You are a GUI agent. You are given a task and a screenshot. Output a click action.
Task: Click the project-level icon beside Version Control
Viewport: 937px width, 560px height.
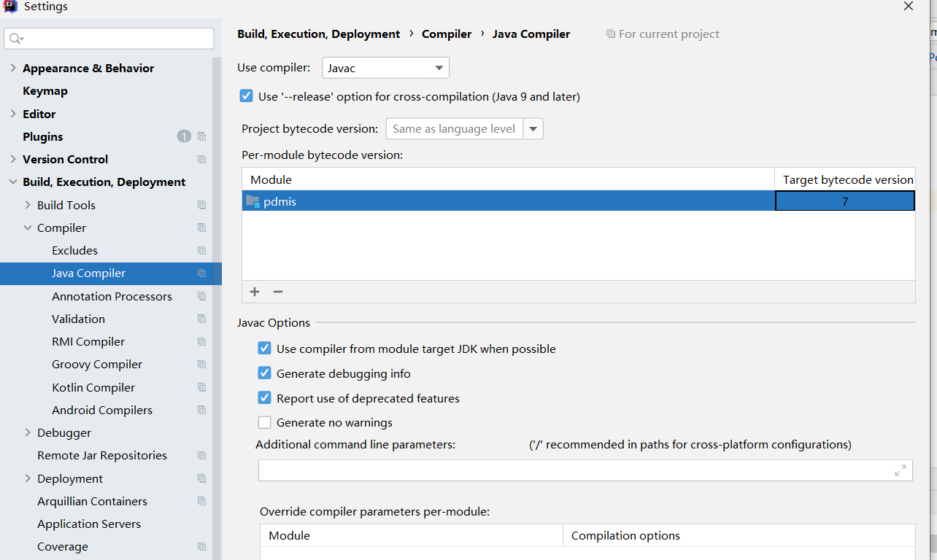click(x=202, y=159)
